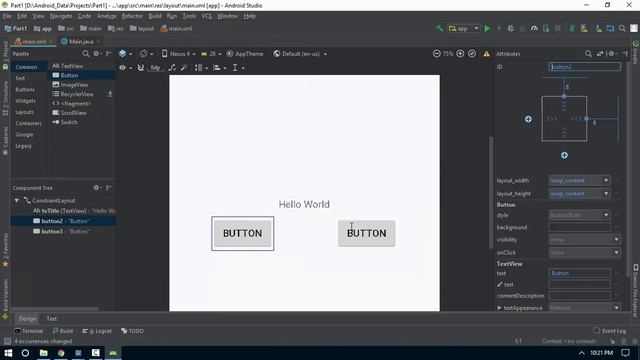Open the Align options dropdown icon
The width and height of the screenshot is (640, 360).
click(219, 68)
